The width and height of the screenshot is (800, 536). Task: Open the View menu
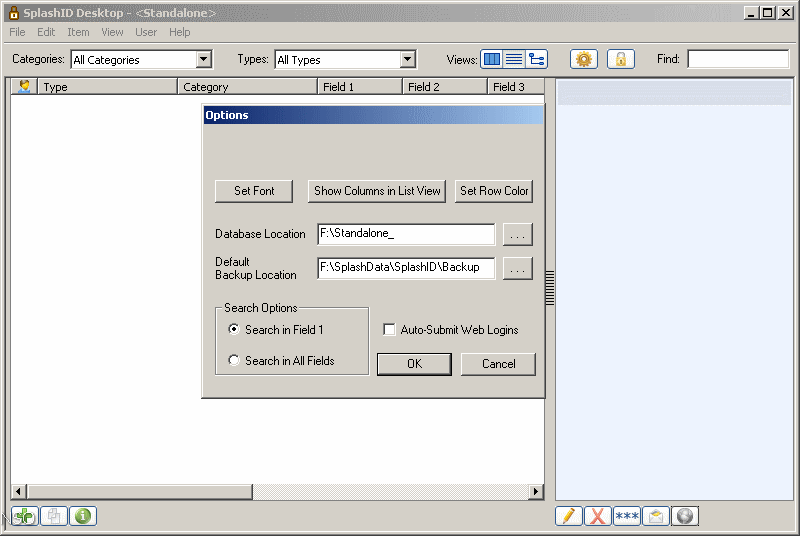tap(112, 32)
